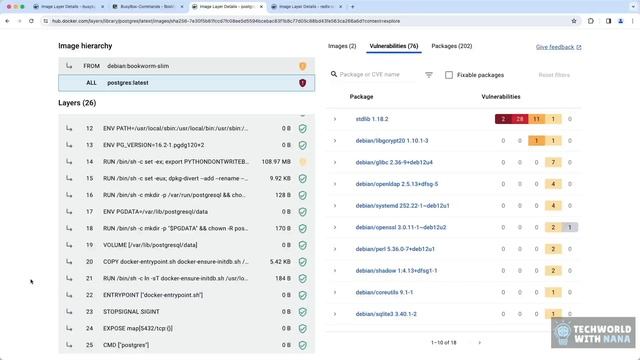This screenshot has height=360, width=640.
Task: Expand the debian/openssl package row
Action: click(x=335, y=227)
